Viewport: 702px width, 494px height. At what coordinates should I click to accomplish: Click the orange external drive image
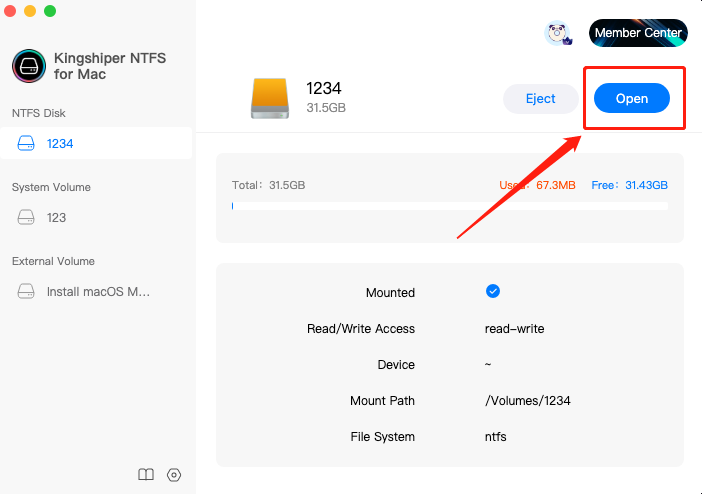(x=270, y=98)
